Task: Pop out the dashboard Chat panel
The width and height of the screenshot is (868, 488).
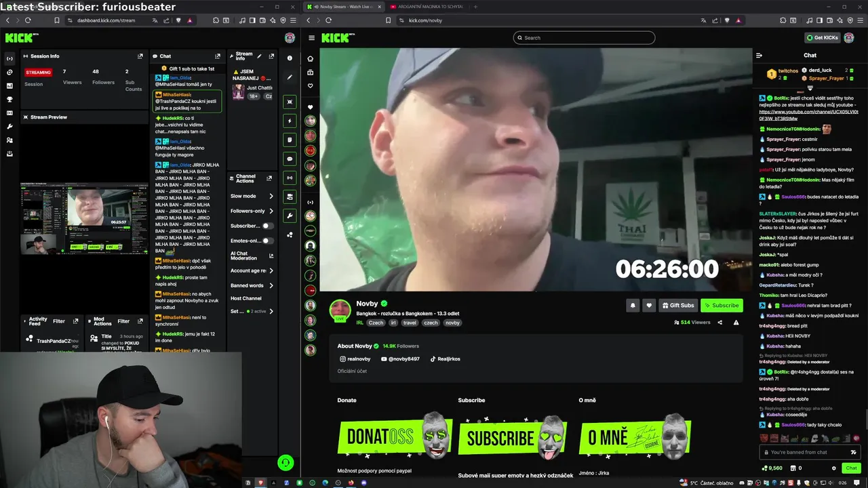Action: click(218, 56)
